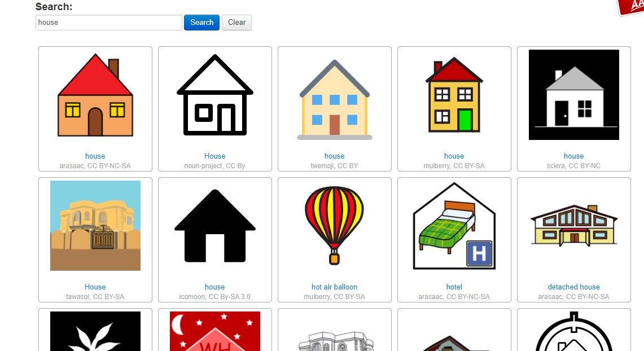Select the arasaac red-roof house symbol

95,95
